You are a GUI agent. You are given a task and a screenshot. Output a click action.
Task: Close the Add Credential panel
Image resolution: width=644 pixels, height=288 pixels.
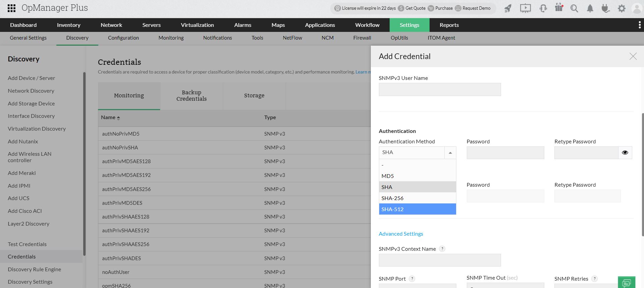point(633,56)
